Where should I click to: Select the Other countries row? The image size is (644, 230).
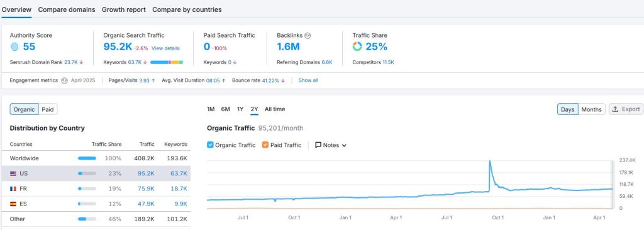(96, 219)
